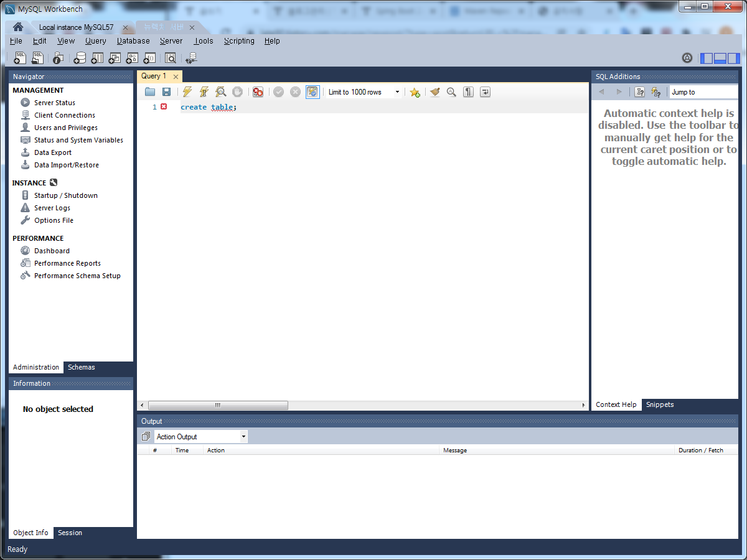Go to the home screen tab
Image resolution: width=747 pixels, height=560 pixels.
[18, 27]
